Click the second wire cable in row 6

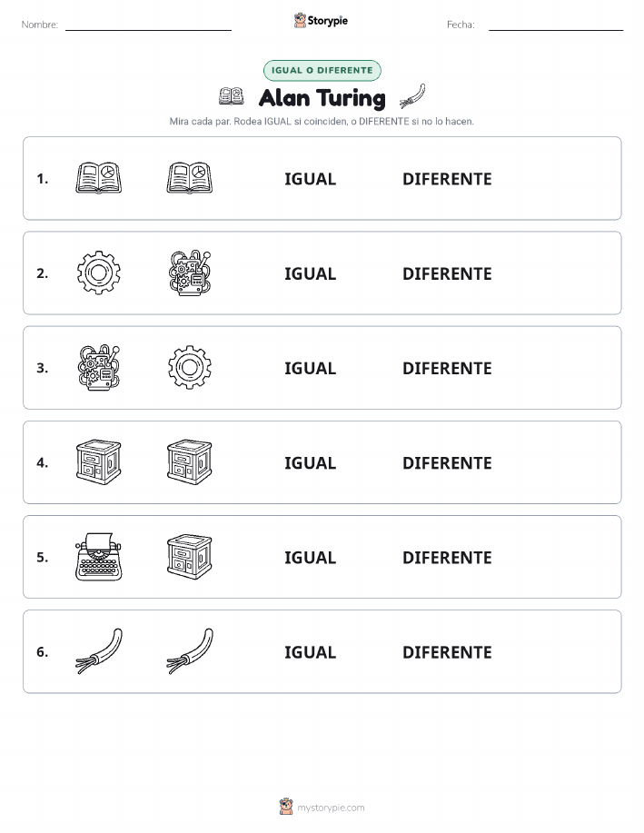click(x=190, y=651)
